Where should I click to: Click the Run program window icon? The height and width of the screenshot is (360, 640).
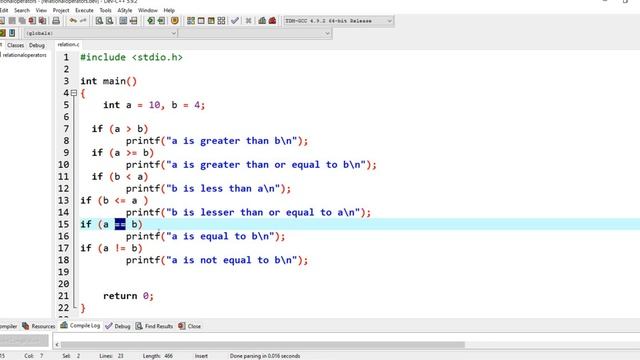click(201, 21)
